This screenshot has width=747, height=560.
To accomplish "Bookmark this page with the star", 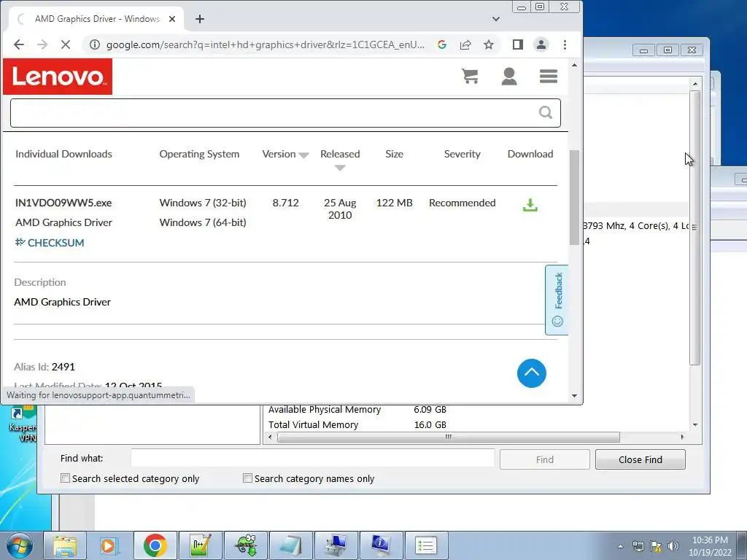I will click(489, 44).
